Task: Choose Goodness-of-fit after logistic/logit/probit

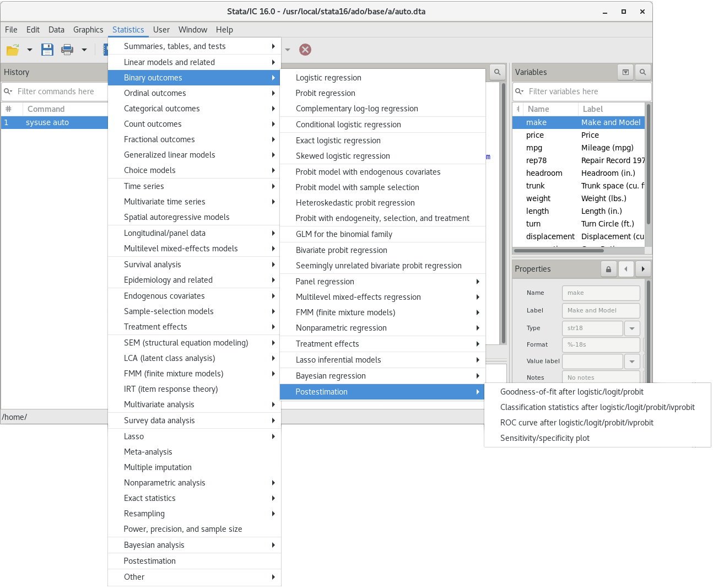Action: (597, 392)
